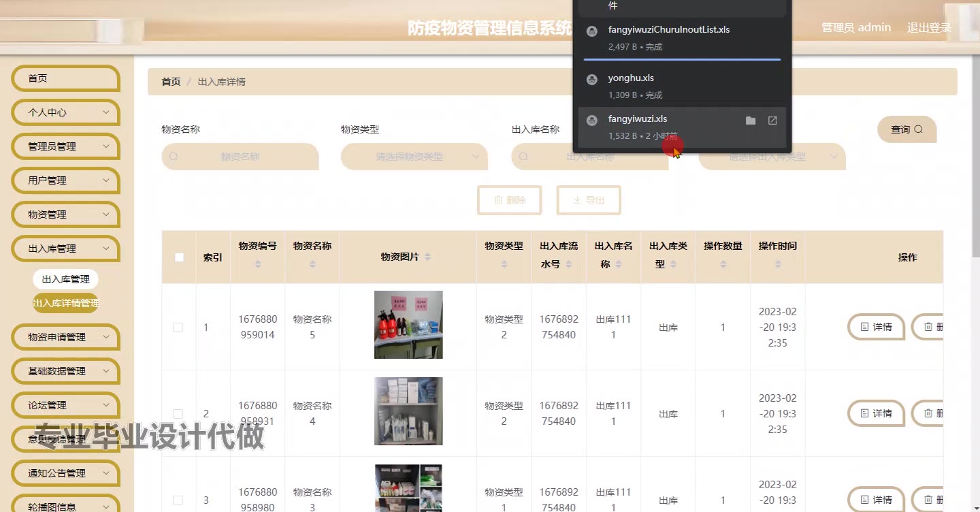This screenshot has height=512, width=980.
Task: Expand 物资管理 sidebar menu
Action: 65,214
